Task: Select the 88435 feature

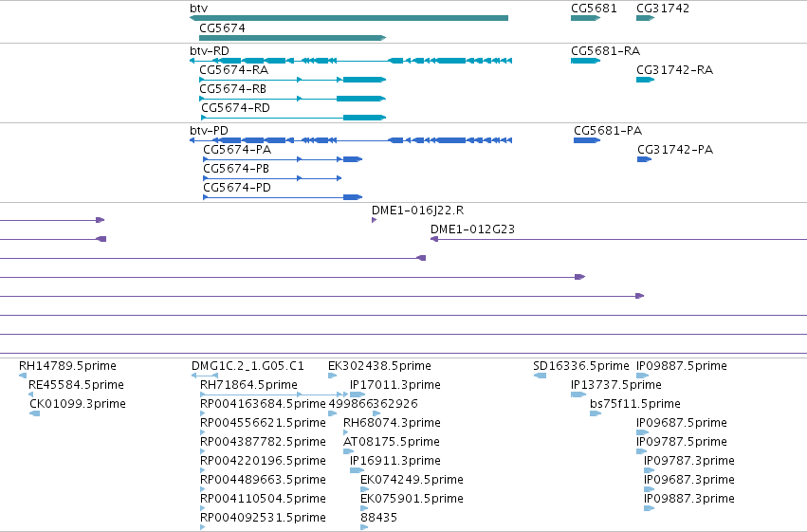Action: tap(364, 527)
